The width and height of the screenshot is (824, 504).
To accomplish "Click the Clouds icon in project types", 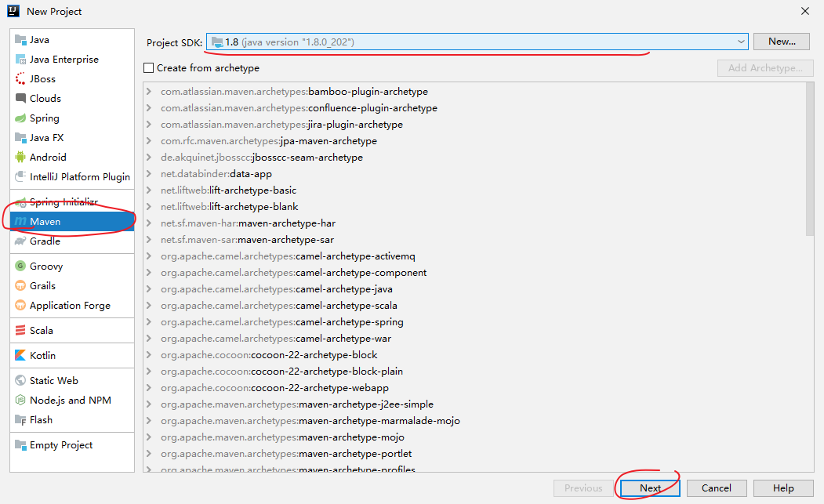I will (x=20, y=98).
